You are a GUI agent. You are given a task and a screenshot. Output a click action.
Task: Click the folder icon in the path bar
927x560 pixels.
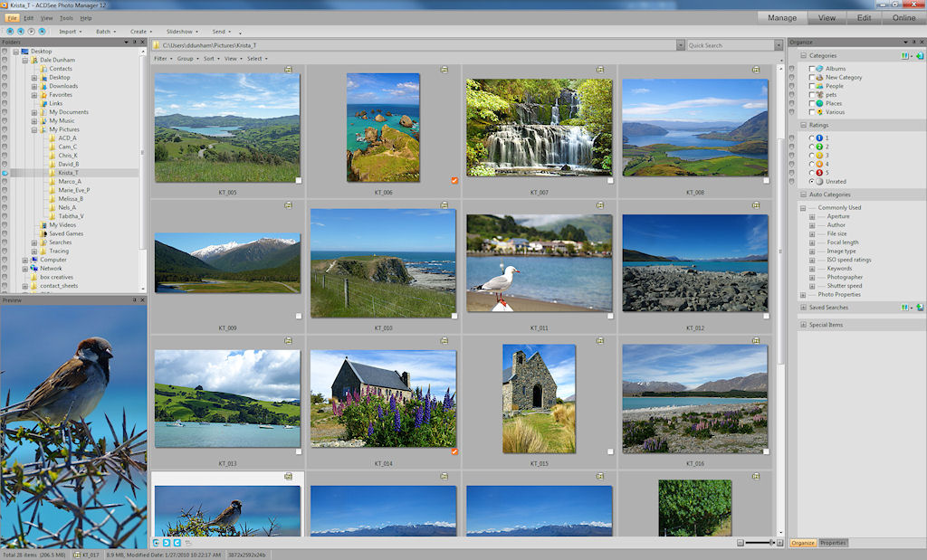pyautogui.click(x=157, y=45)
